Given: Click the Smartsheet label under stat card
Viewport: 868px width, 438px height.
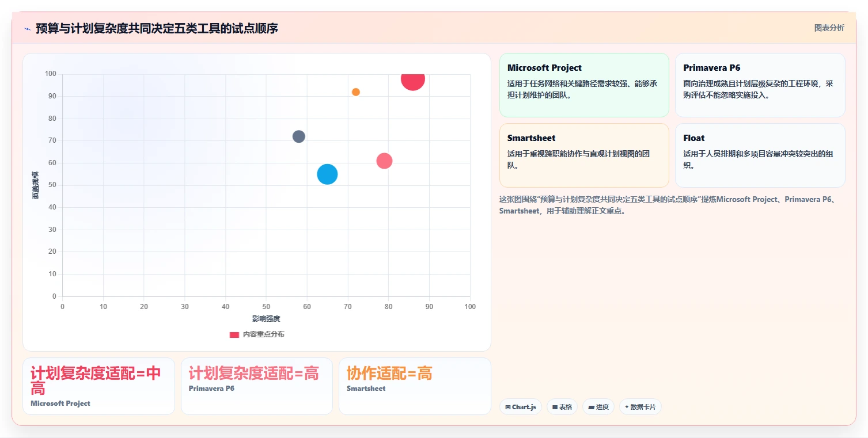Looking at the screenshot, I should (366, 389).
